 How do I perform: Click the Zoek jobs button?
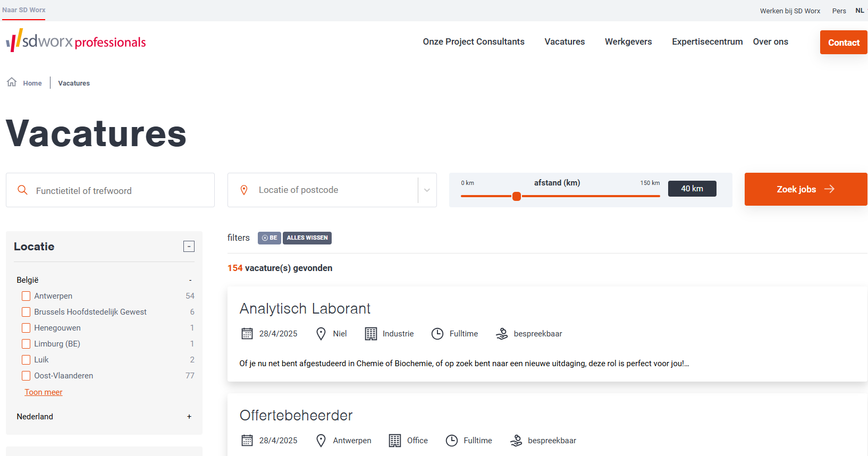[x=806, y=189]
